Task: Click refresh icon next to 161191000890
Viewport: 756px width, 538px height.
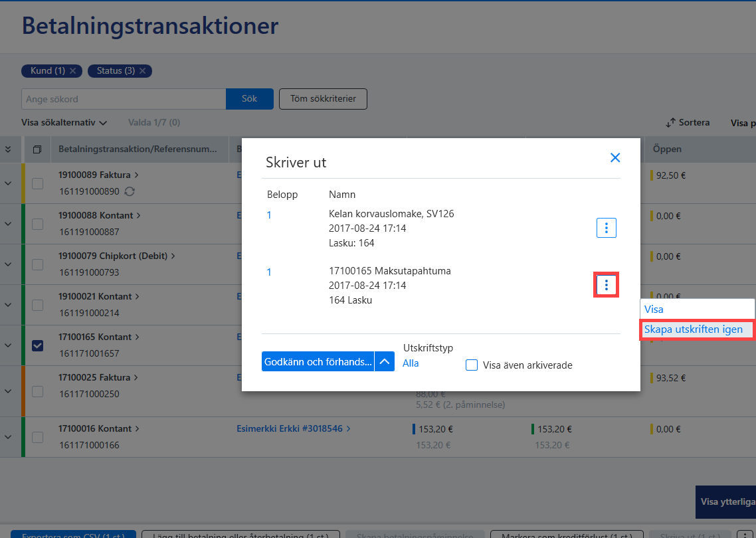Action: click(130, 191)
